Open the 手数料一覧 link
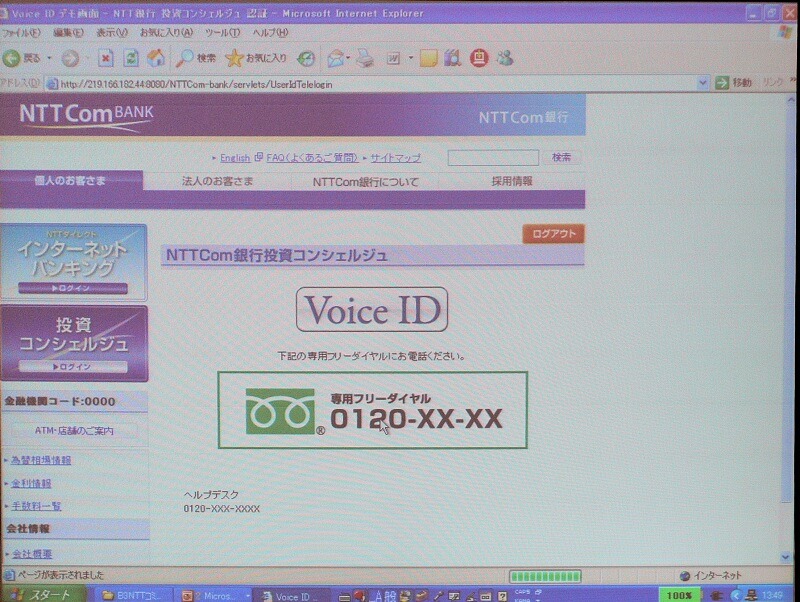800x602 pixels. [36, 506]
